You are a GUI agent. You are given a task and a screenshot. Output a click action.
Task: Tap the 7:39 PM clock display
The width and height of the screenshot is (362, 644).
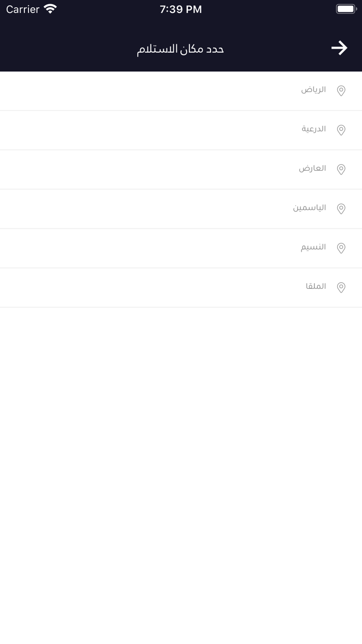(180, 8)
